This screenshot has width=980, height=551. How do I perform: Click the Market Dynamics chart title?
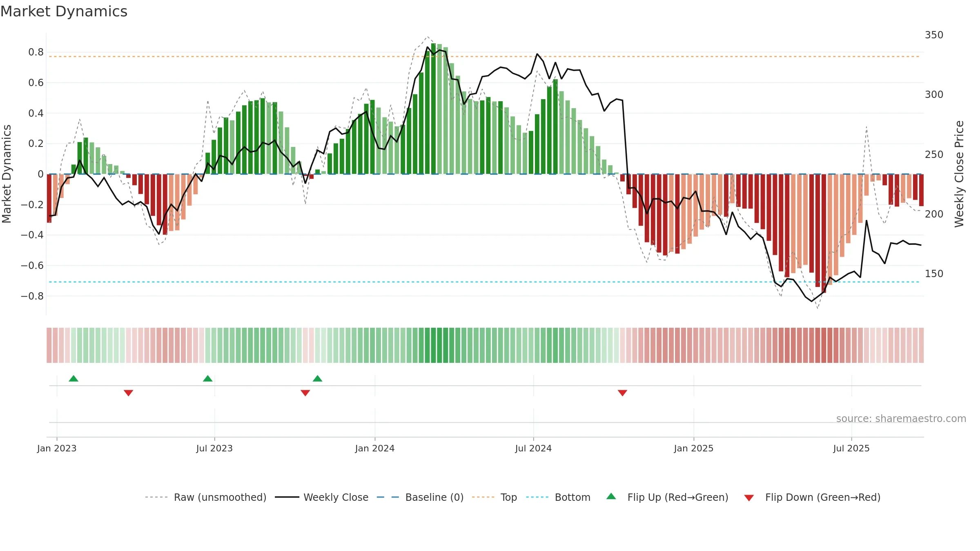coord(64,11)
